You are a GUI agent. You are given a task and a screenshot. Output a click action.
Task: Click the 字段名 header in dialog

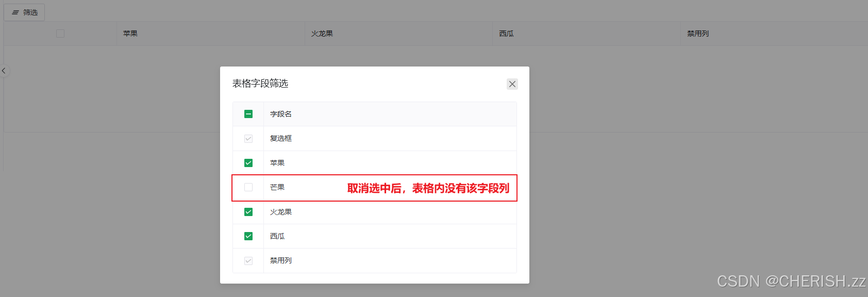(x=281, y=114)
